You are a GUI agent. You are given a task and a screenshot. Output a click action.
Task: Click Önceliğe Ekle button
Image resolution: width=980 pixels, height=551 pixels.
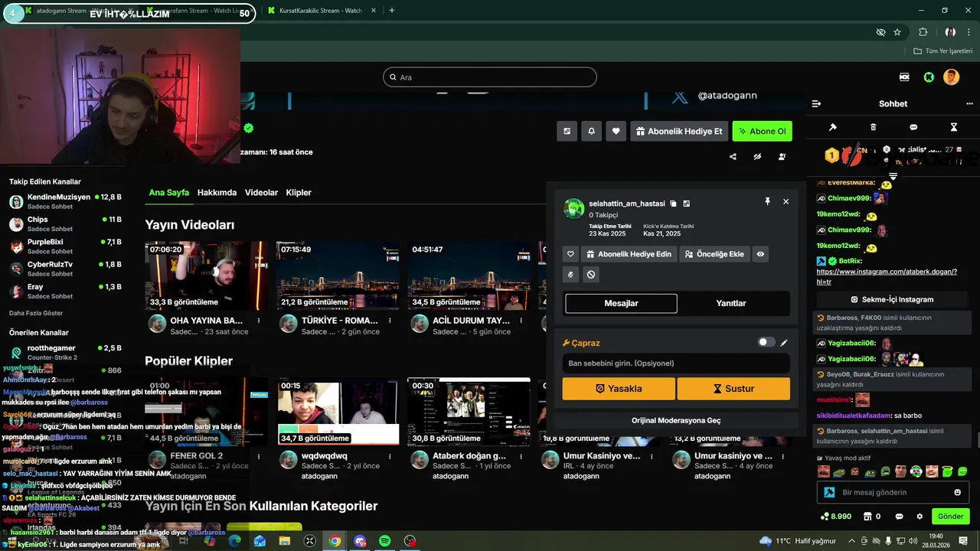(714, 254)
